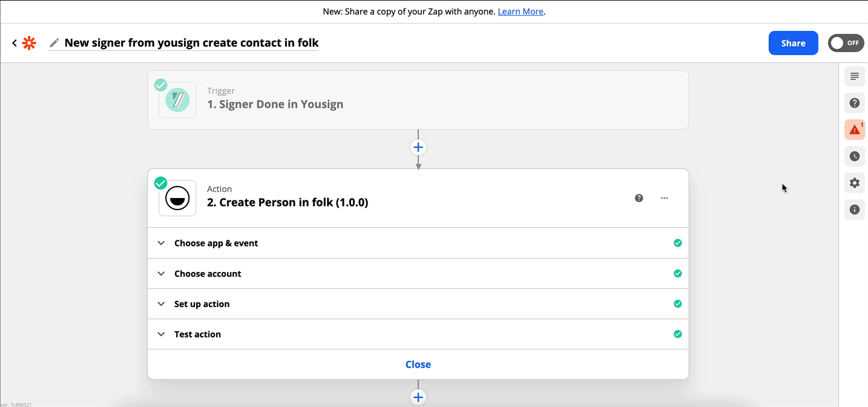The width and height of the screenshot is (868, 407).
Task: Turn the Zap on with the OFF toggle
Action: (x=846, y=43)
